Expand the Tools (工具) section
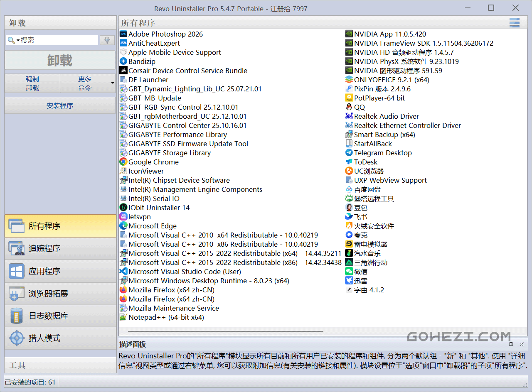 60,365
